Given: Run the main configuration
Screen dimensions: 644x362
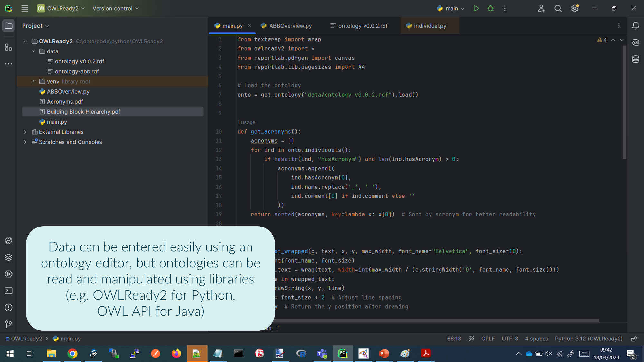Looking at the screenshot, I should 476,9.
